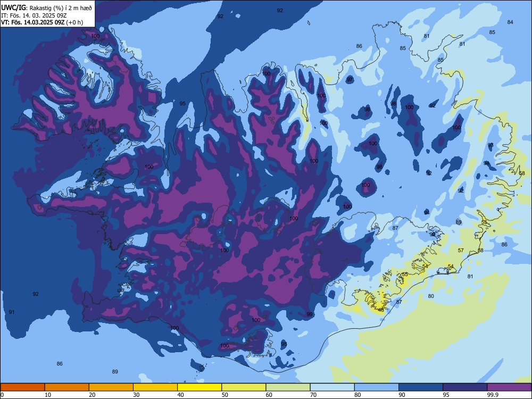The image size is (532, 399).
Task: Click the map value '93' on the map
Action: (x=491, y=145)
